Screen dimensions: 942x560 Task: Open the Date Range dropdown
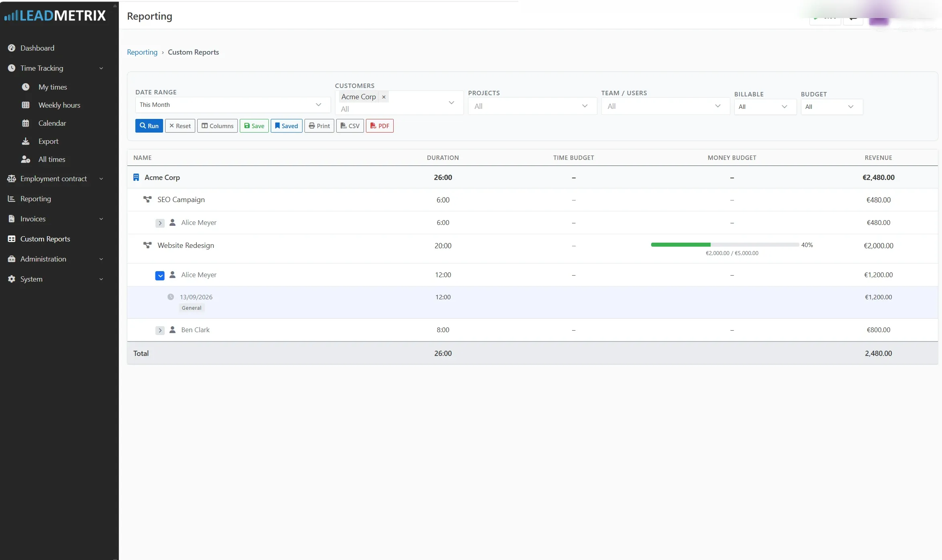pos(233,104)
